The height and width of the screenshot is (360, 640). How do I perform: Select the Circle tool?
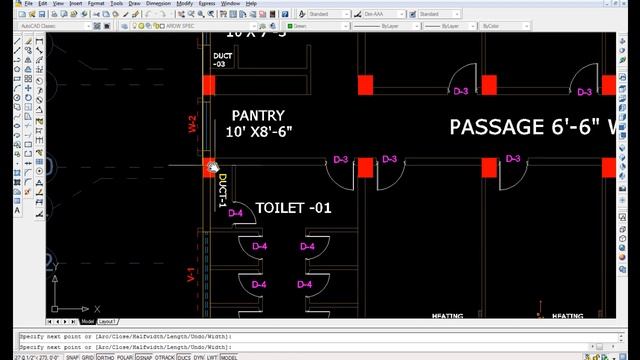pyautogui.click(x=17, y=98)
